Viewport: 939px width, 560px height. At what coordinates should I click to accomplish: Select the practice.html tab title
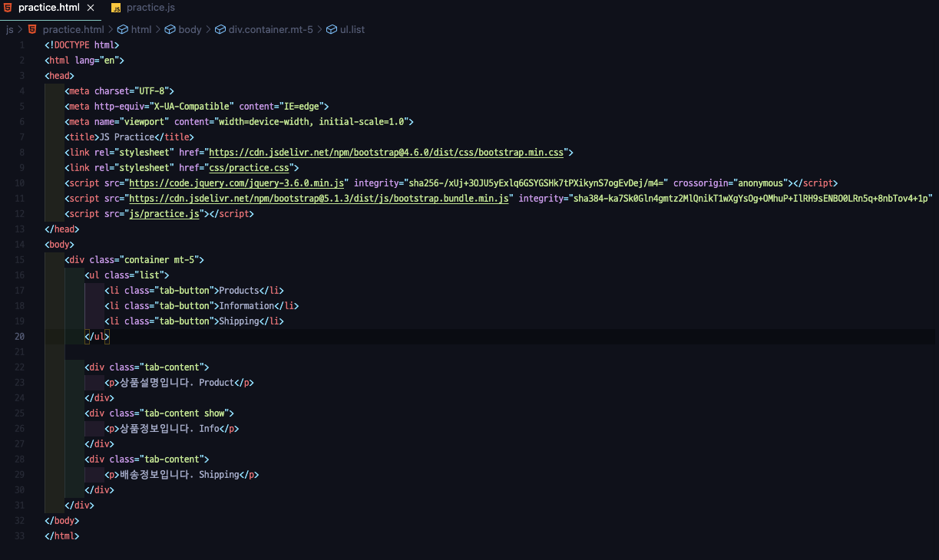pyautogui.click(x=48, y=8)
